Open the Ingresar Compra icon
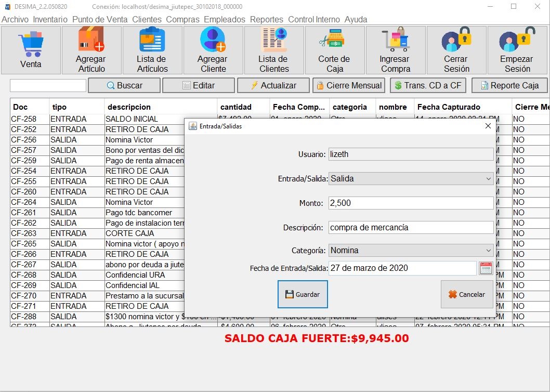Image resolution: width=550 pixels, height=392 pixels. pos(395,41)
